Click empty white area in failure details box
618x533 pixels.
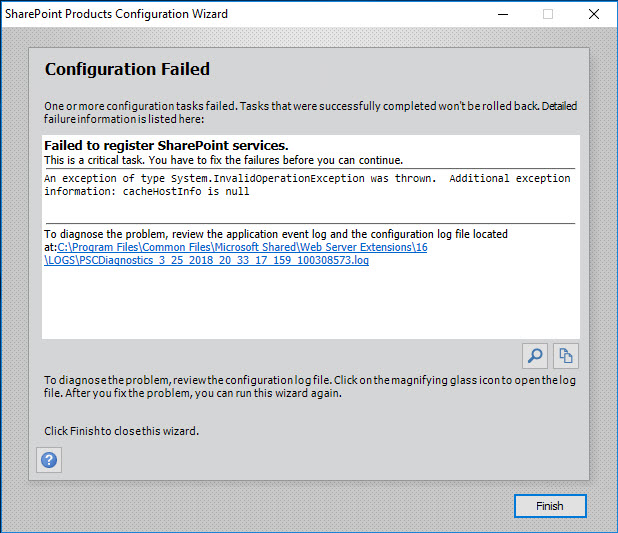[311, 304]
